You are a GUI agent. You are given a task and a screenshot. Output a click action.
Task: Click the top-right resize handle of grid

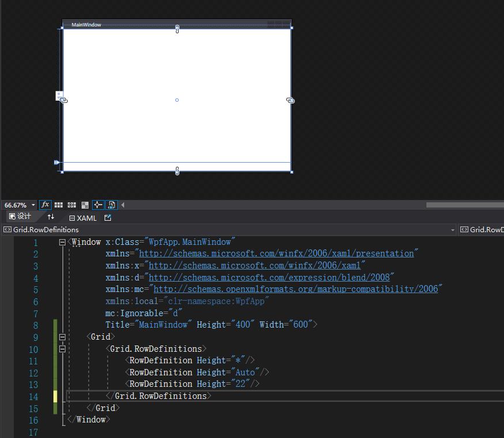click(291, 28)
